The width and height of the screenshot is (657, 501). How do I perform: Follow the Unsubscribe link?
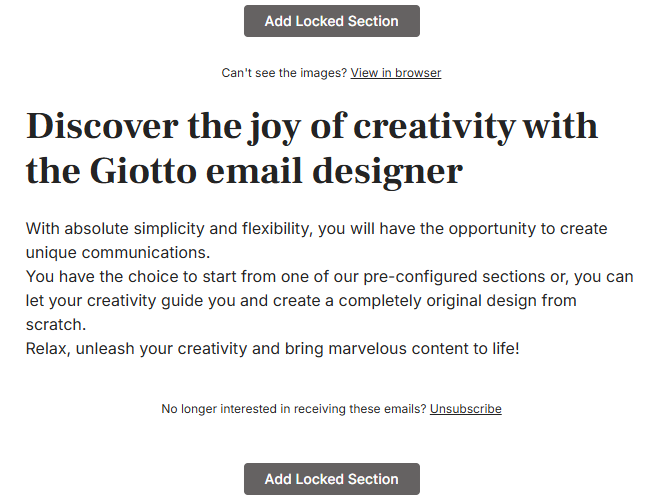click(x=465, y=409)
